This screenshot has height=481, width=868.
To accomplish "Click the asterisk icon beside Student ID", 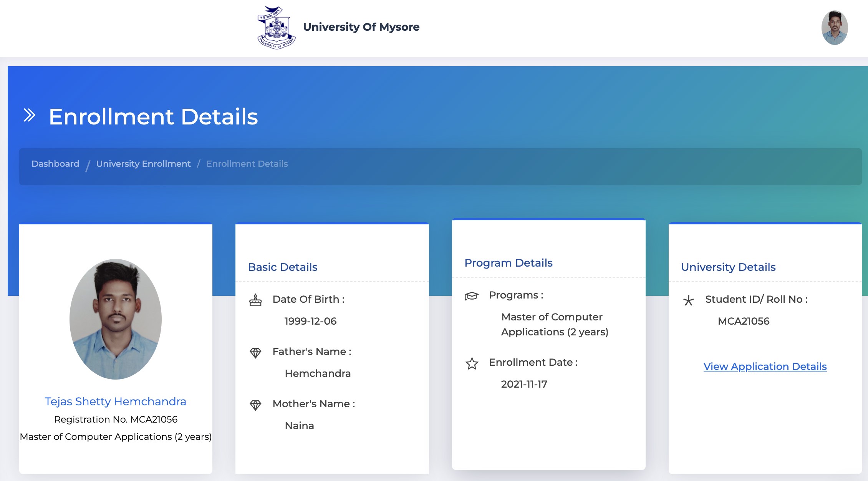I will (x=688, y=300).
